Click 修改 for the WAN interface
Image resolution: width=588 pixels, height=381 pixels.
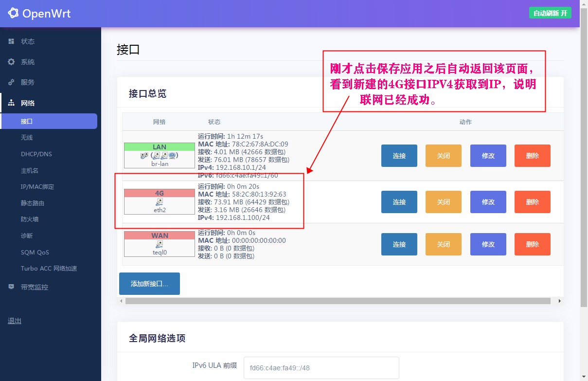tap(488, 244)
